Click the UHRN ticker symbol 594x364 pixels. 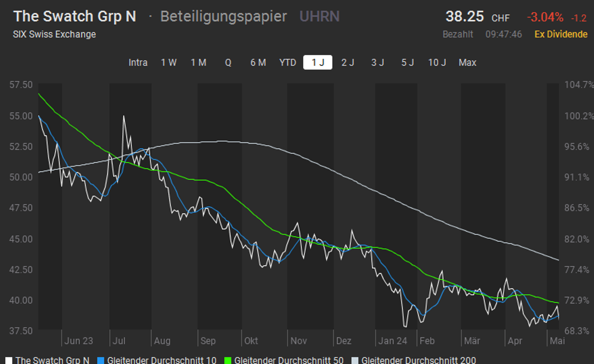(x=319, y=16)
